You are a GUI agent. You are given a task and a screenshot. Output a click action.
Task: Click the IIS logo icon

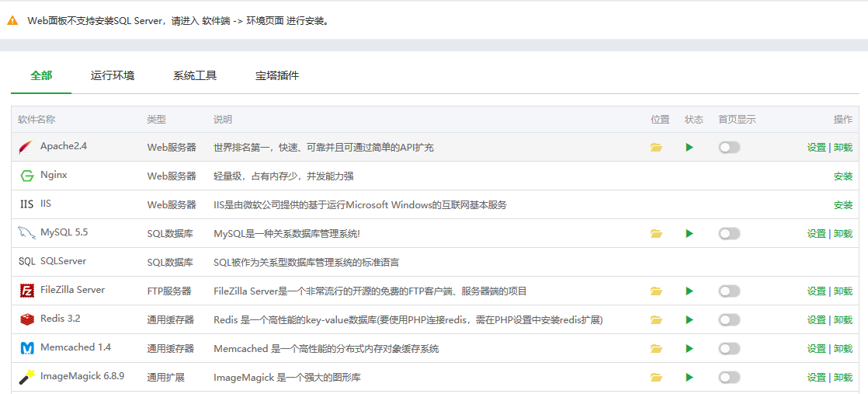pyautogui.click(x=26, y=204)
